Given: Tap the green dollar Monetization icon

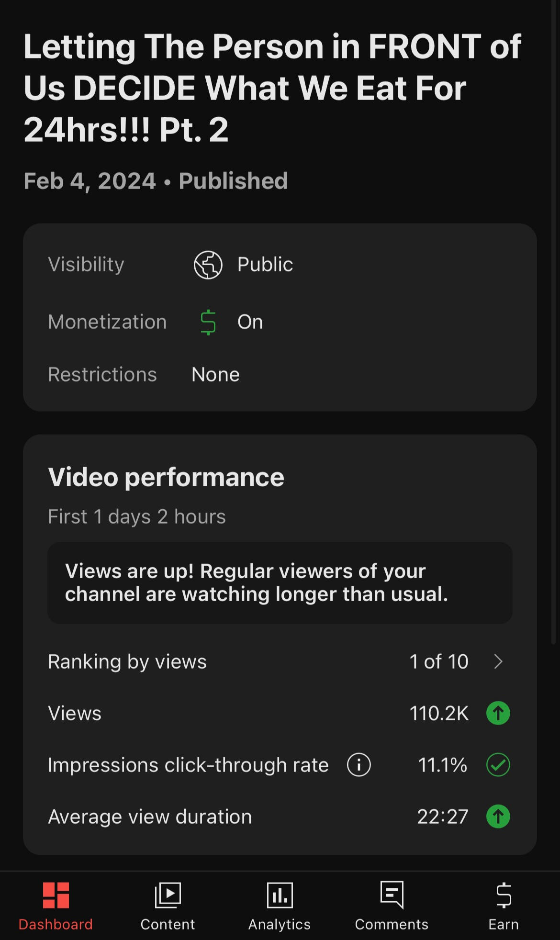Looking at the screenshot, I should (208, 322).
